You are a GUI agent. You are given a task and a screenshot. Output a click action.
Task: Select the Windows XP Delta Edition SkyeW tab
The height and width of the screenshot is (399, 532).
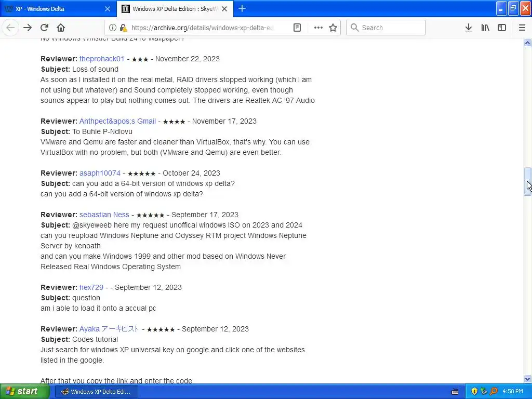[x=175, y=9]
